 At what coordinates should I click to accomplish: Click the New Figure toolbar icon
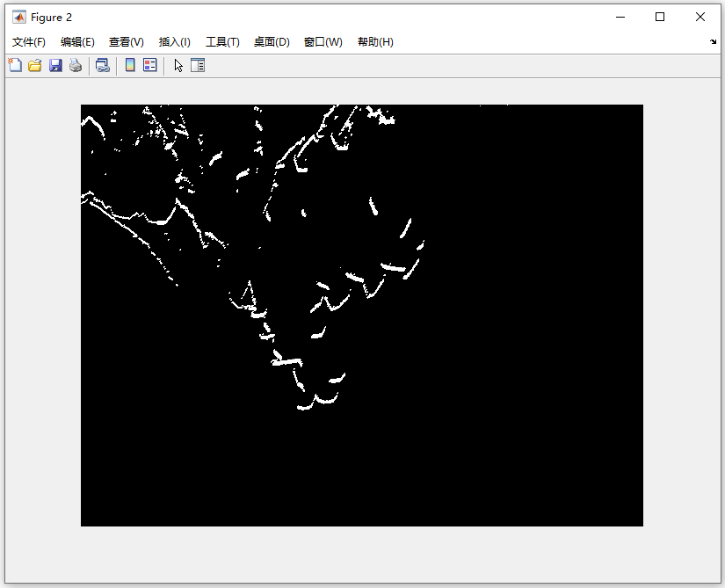[15, 65]
